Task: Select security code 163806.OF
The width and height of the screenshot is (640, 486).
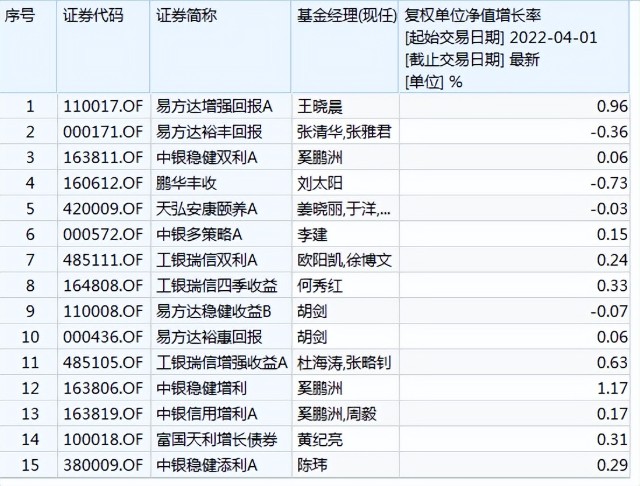Action: point(103,388)
